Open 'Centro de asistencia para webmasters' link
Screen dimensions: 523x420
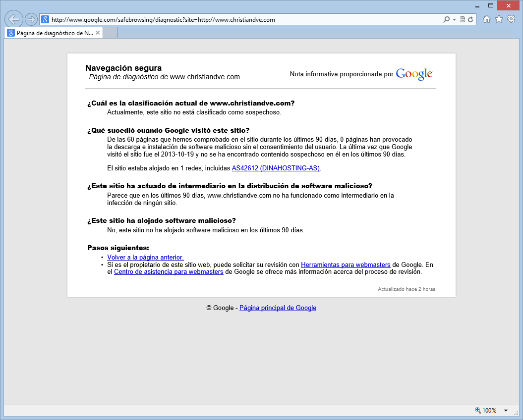169,272
